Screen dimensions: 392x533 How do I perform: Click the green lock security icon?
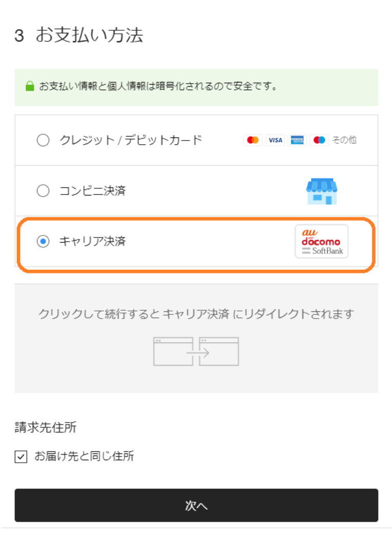[30, 86]
